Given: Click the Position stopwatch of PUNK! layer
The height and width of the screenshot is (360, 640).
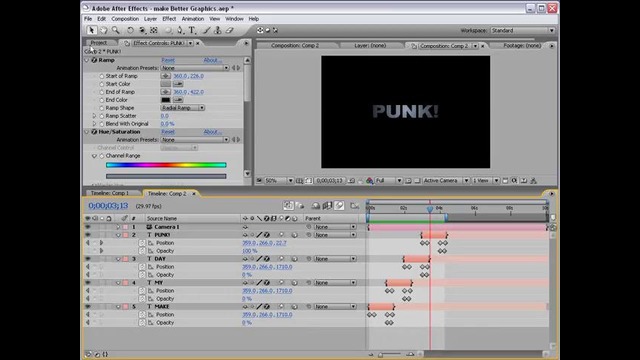Looking at the screenshot, I should 142,243.
